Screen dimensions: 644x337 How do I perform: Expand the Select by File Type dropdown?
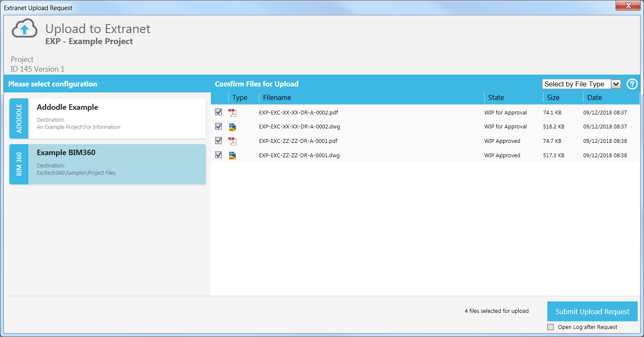[x=616, y=84]
